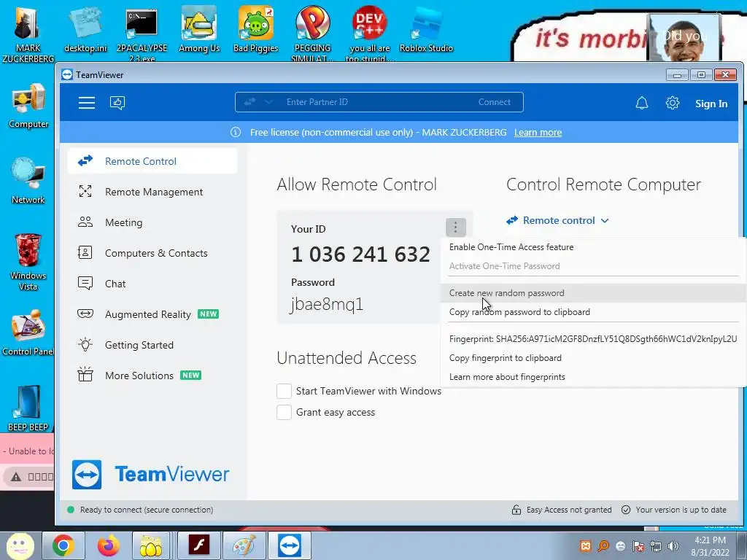The image size is (747, 560).
Task: Click the Connect button
Action: tap(494, 102)
